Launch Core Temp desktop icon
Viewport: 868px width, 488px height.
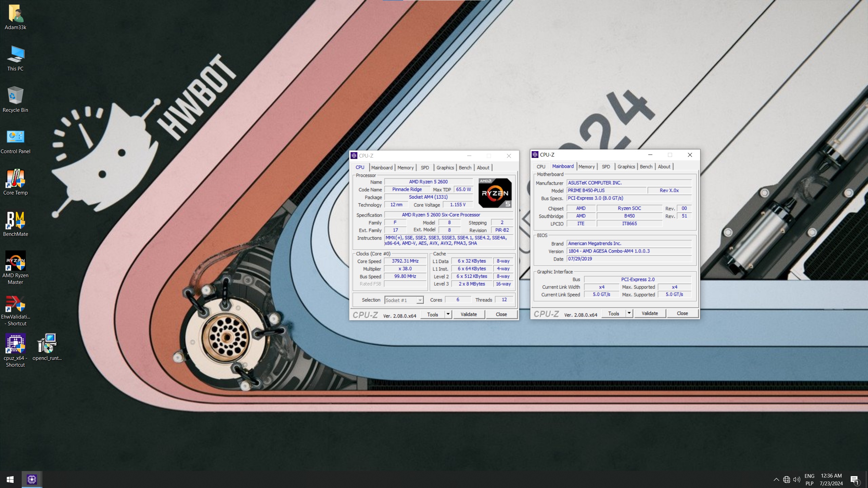coord(15,182)
